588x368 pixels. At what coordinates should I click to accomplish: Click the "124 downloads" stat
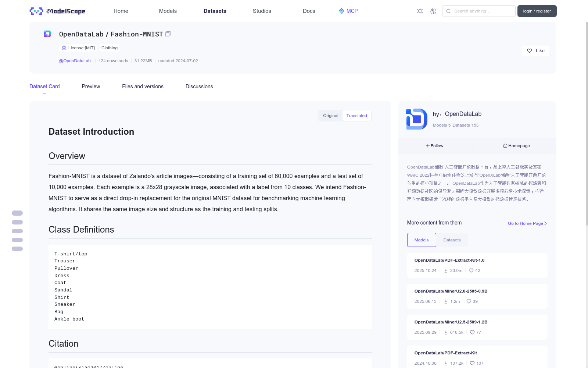pyautogui.click(x=113, y=61)
